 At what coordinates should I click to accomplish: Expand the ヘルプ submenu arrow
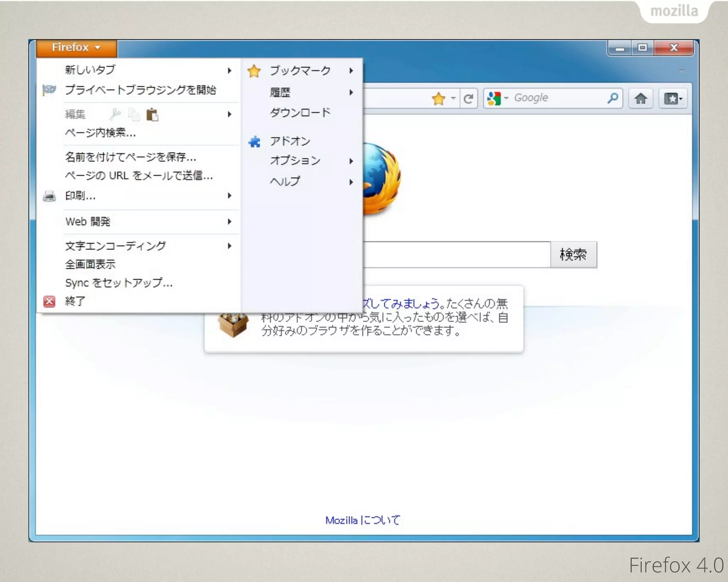coord(351,182)
